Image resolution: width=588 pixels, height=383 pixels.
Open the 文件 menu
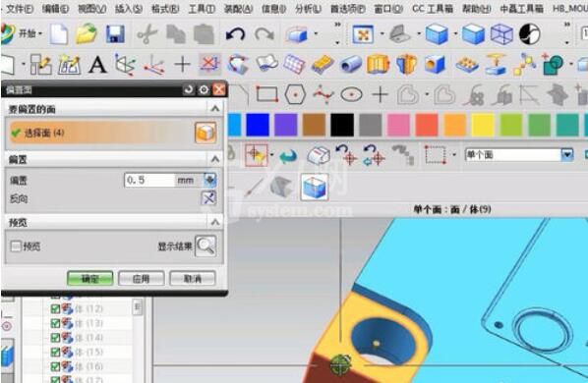[x=20, y=8]
